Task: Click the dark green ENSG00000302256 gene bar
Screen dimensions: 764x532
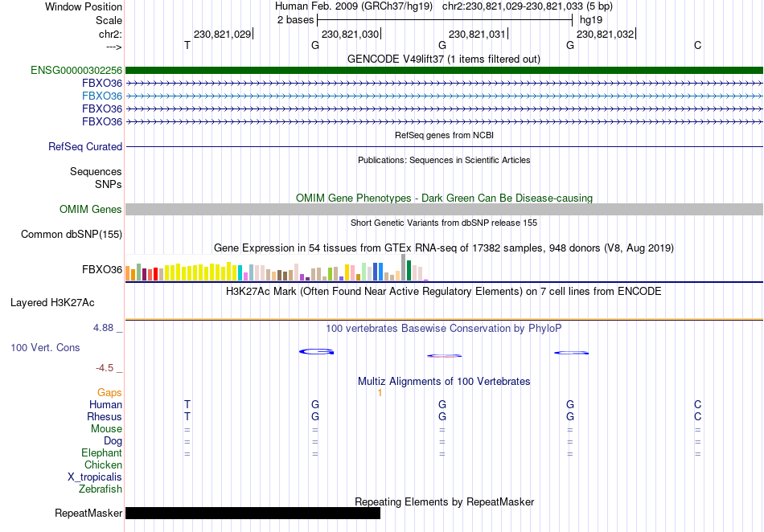Action: pyautogui.click(x=444, y=70)
